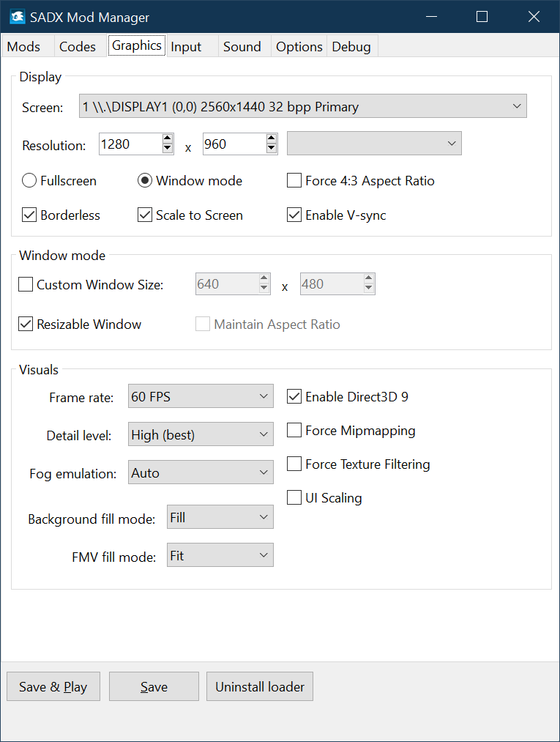Click the Save & Play button
Screen dimensions: 560x742
53,686
